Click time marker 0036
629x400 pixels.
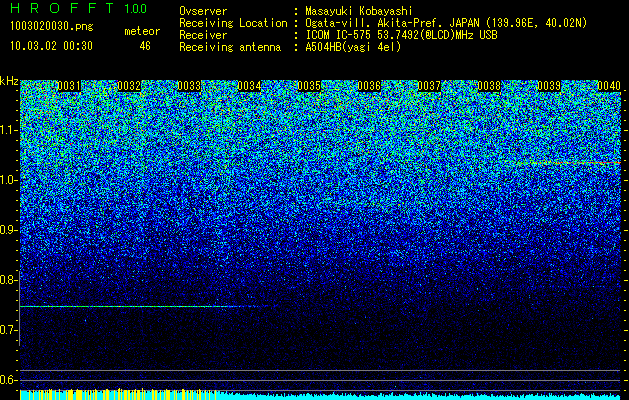369,86
